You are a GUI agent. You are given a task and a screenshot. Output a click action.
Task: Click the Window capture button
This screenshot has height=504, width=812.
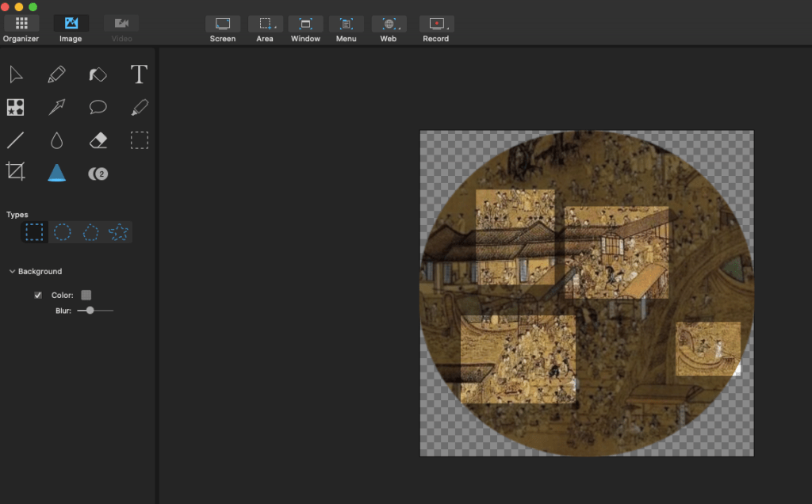pos(305,25)
